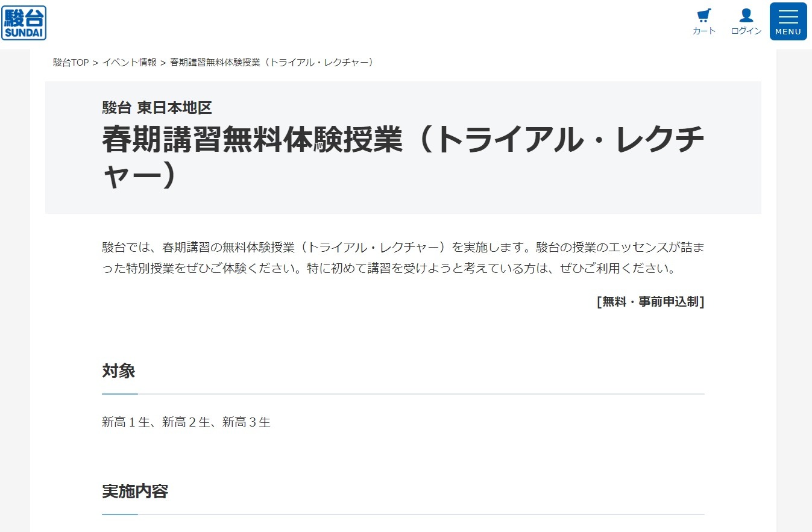This screenshot has height=532, width=812.
Task: Click the login person icon
Action: click(746, 15)
